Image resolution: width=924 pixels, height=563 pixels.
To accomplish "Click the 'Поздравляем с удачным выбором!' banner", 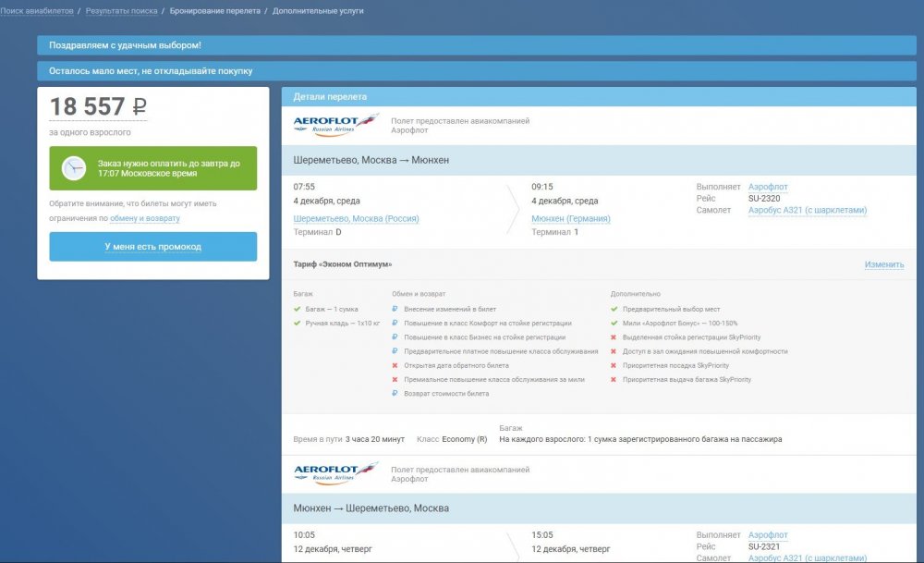I will (477, 45).
